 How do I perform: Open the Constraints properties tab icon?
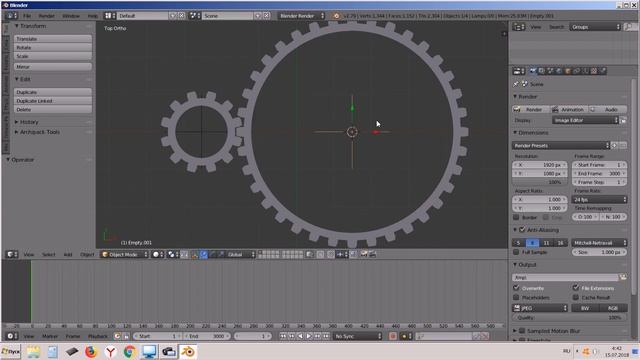point(576,71)
